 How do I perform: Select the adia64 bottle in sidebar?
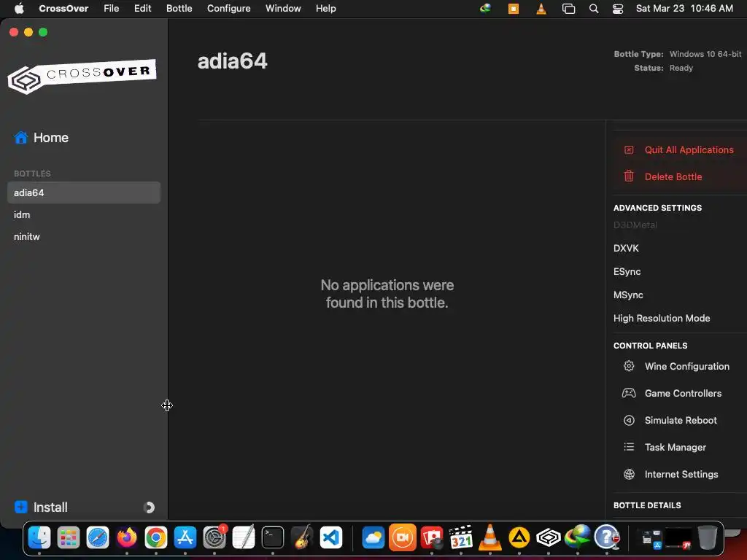point(84,192)
